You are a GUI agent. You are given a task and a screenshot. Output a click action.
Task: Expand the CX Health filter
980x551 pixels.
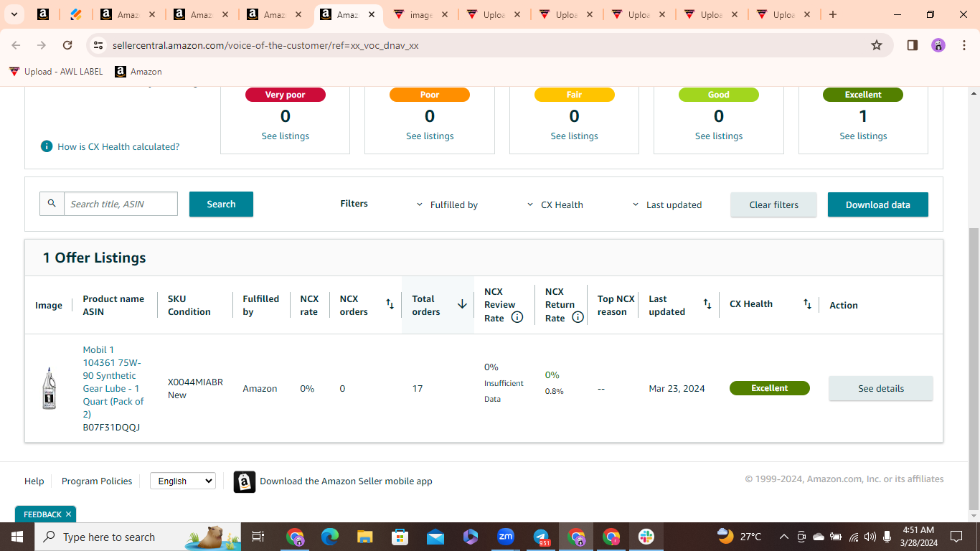pos(555,204)
